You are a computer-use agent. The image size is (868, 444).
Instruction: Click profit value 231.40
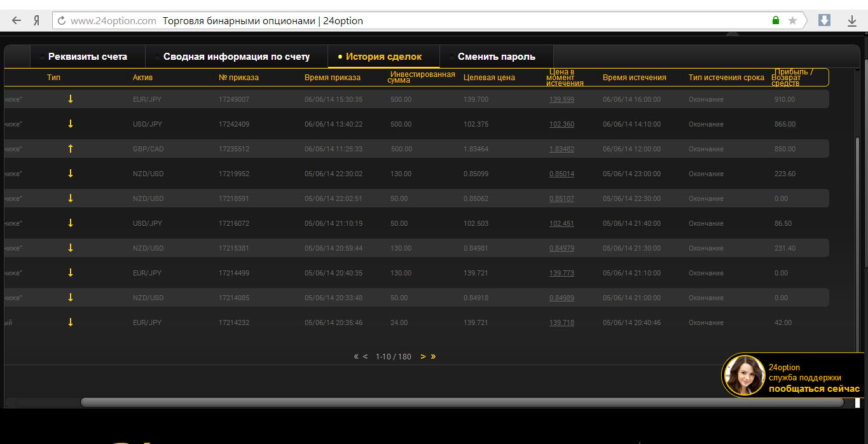click(x=785, y=248)
